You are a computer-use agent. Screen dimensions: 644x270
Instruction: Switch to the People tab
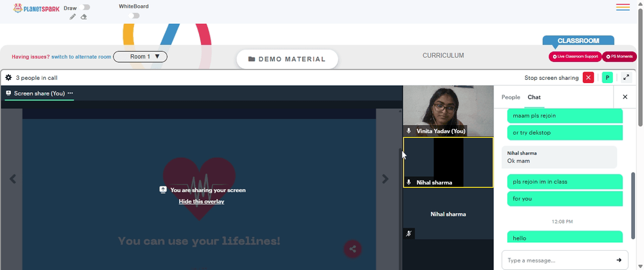click(511, 97)
